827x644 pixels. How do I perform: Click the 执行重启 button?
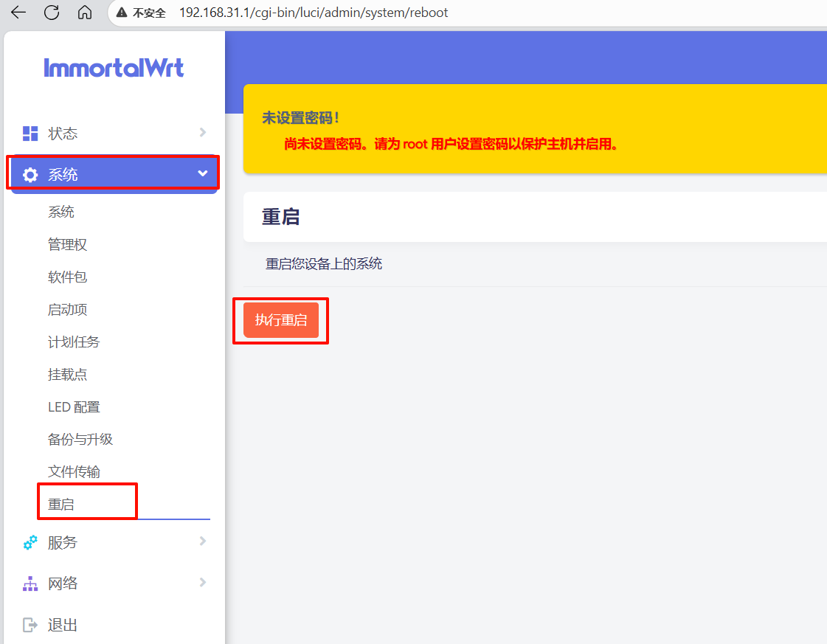point(281,320)
